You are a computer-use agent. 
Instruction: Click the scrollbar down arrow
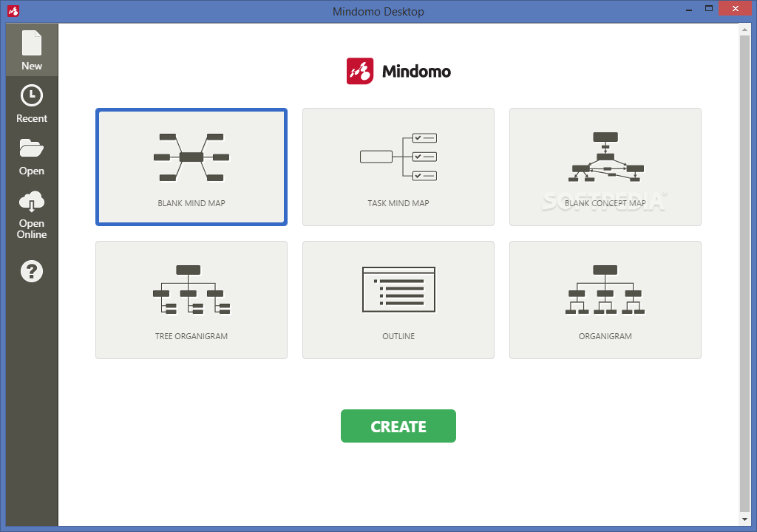pos(744,519)
